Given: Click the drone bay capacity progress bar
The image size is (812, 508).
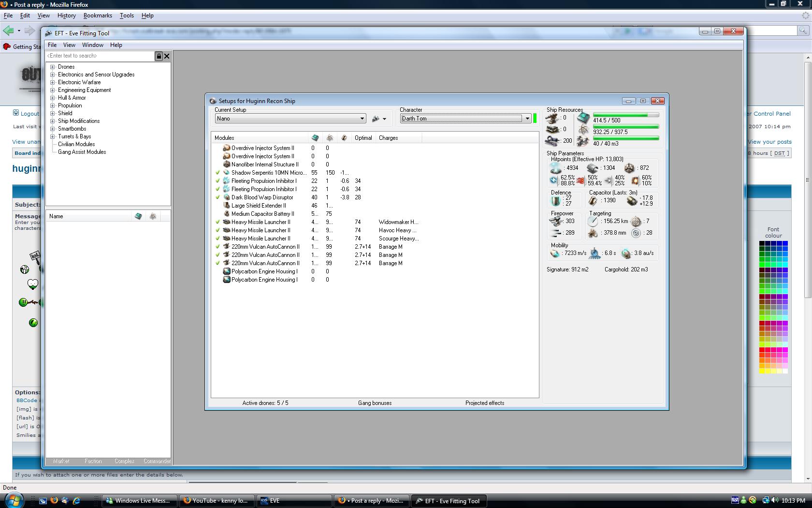Looking at the screenshot, I should pyautogui.click(x=626, y=138).
